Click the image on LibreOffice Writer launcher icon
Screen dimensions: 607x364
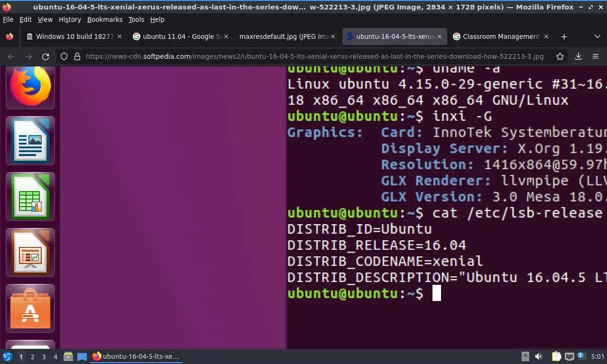click(30, 141)
